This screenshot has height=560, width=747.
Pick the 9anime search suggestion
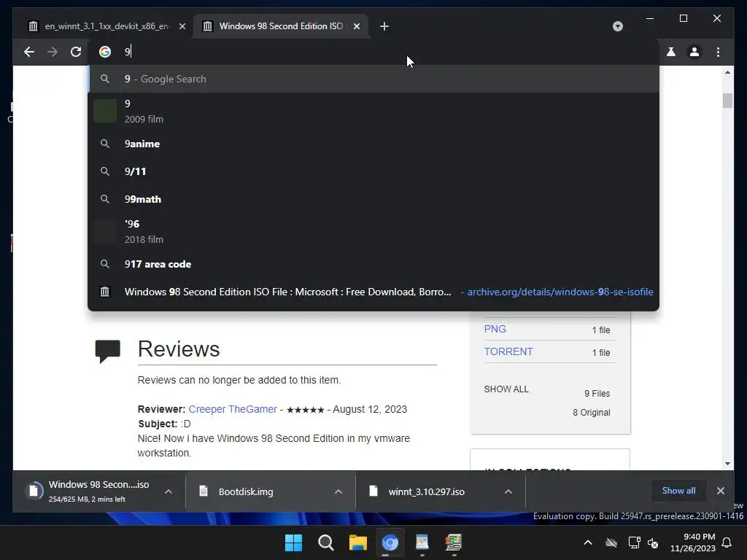(x=374, y=144)
